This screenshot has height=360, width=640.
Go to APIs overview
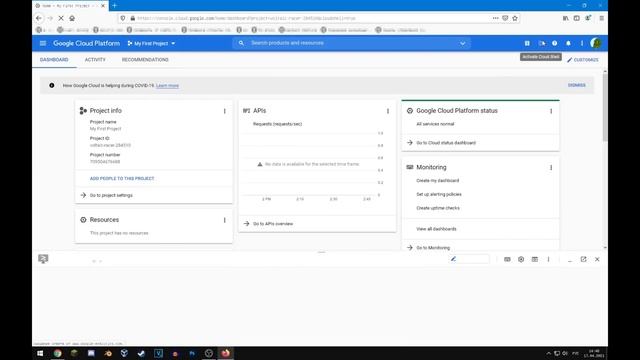pyautogui.click(x=273, y=224)
